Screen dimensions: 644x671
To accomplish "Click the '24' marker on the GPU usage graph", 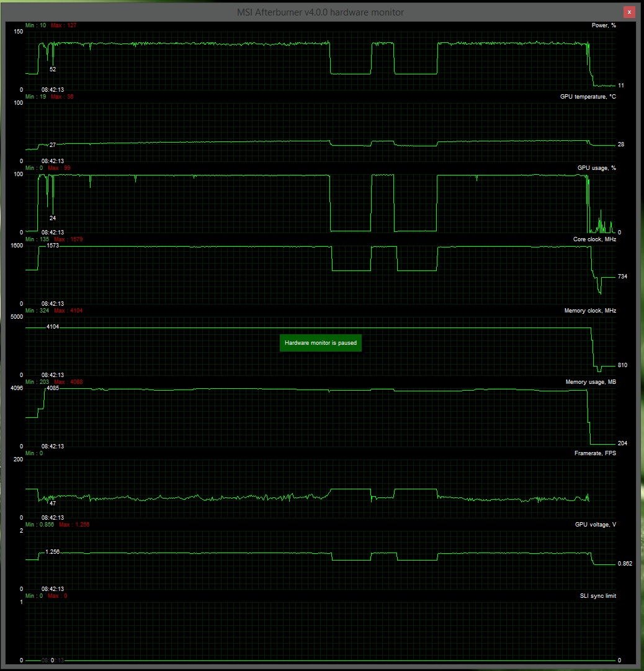I will pos(53,218).
